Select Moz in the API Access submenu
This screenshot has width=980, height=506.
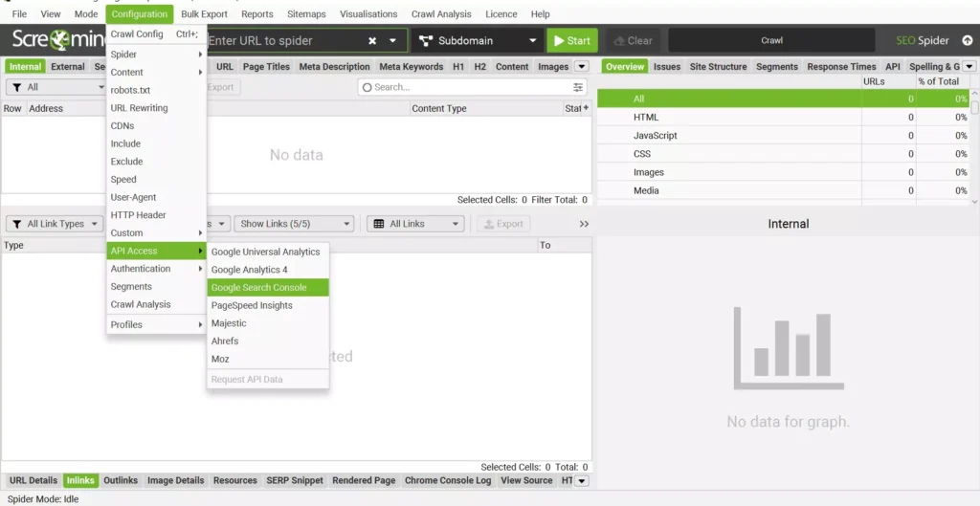click(268, 360)
